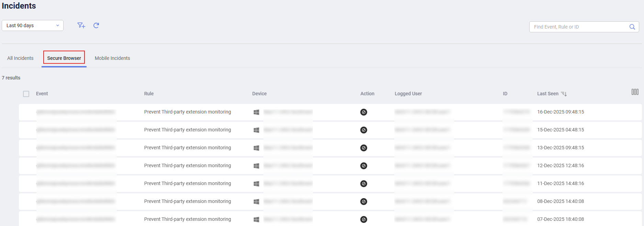
Task: Click the Logged User column header
Action: point(408,94)
